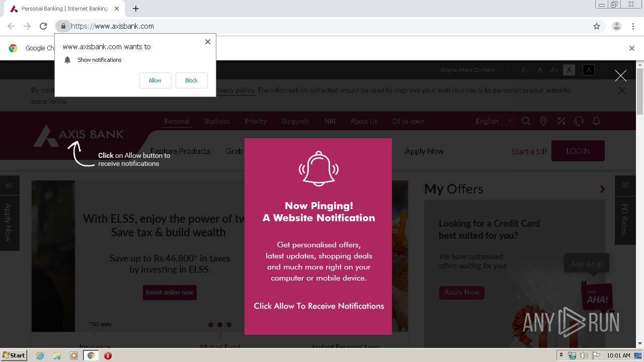Image resolution: width=644 pixels, height=362 pixels.
Task: Open left-side Apply Now vertical tab
Action: click(9, 213)
